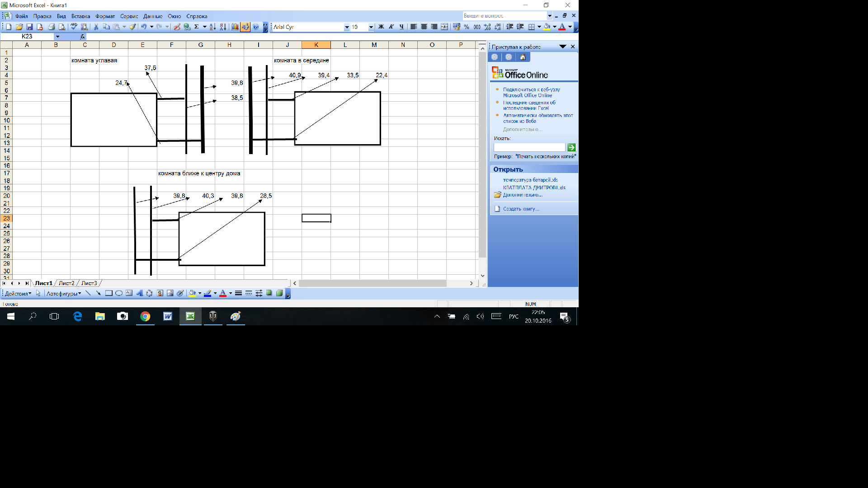Image resolution: width=868 pixels, height=488 pixels.
Task: Toggle shadow style on drawing toolbar
Action: (x=269, y=293)
